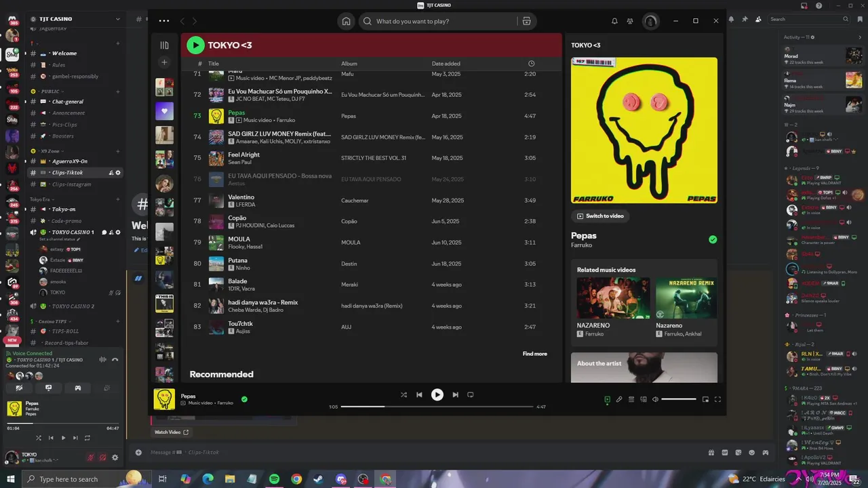The height and width of the screenshot is (488, 868).
Task: Unmute microphone in Discord user panel
Action: 90,457
